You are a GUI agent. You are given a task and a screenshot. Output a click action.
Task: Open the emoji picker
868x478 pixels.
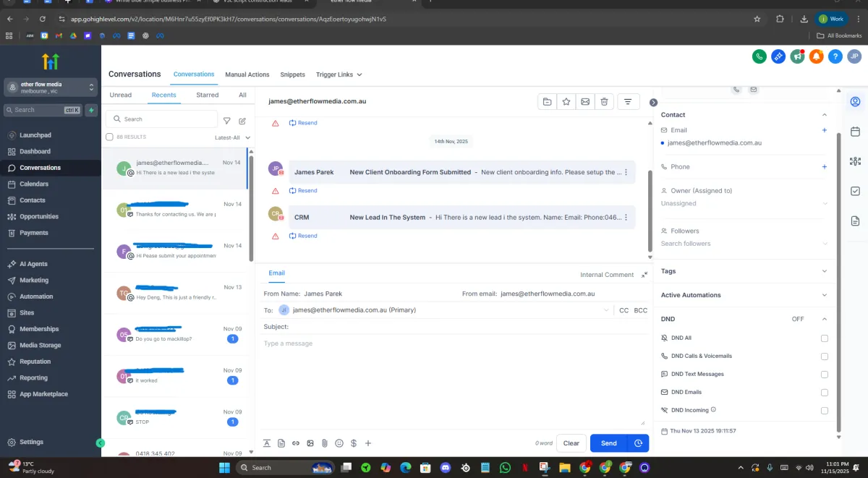339,443
